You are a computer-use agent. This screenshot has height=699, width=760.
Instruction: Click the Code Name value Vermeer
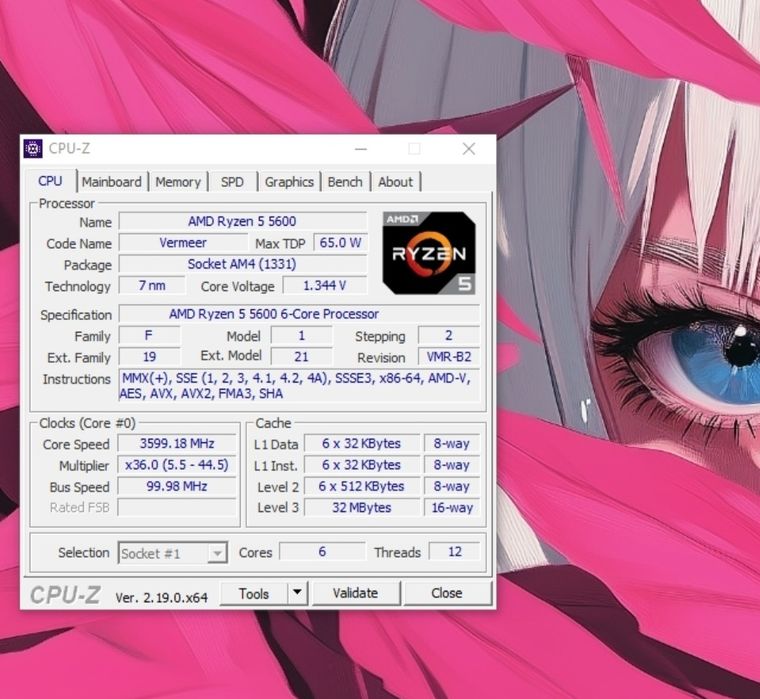[x=183, y=243]
